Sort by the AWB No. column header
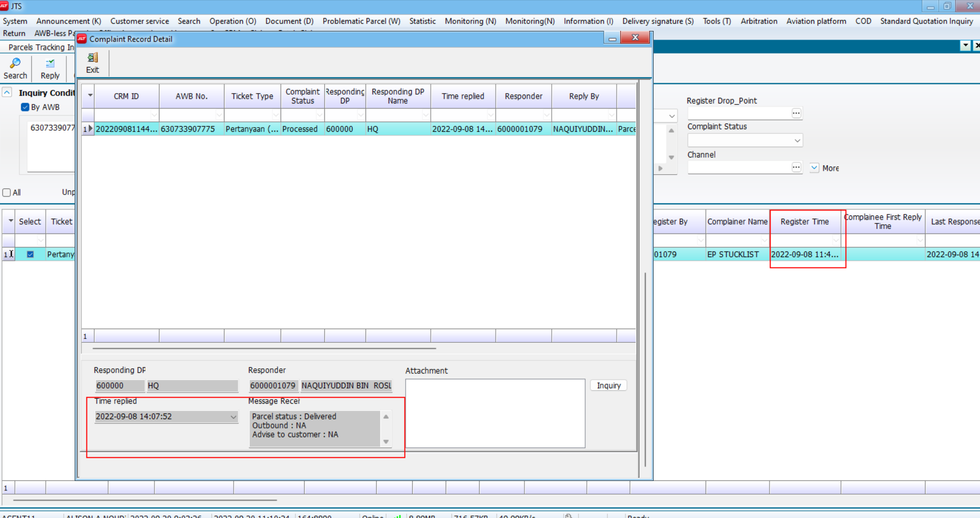Image resolution: width=980 pixels, height=518 pixels. (x=191, y=96)
